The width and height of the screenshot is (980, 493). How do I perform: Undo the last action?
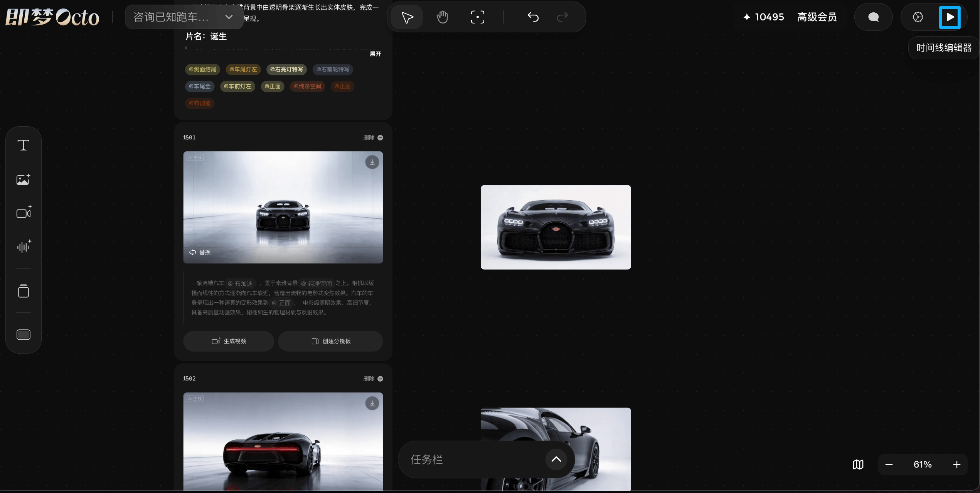point(533,17)
